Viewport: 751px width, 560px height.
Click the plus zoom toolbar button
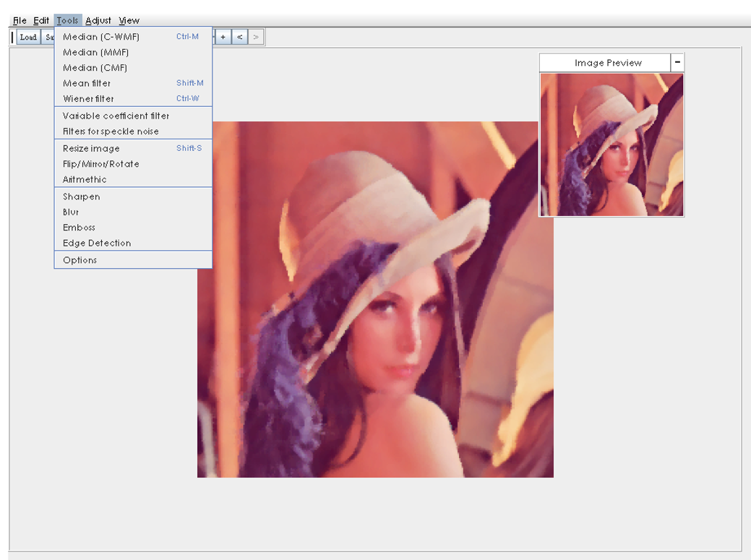[x=223, y=37]
